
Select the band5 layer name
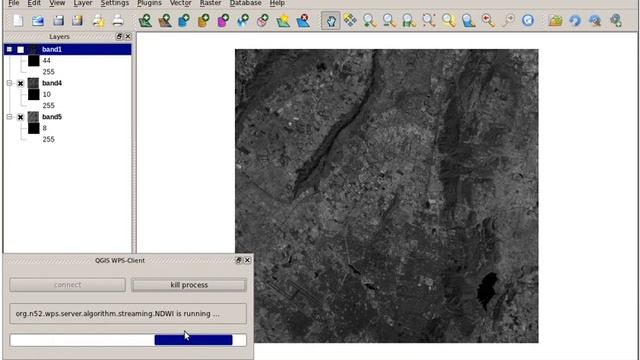click(x=52, y=117)
